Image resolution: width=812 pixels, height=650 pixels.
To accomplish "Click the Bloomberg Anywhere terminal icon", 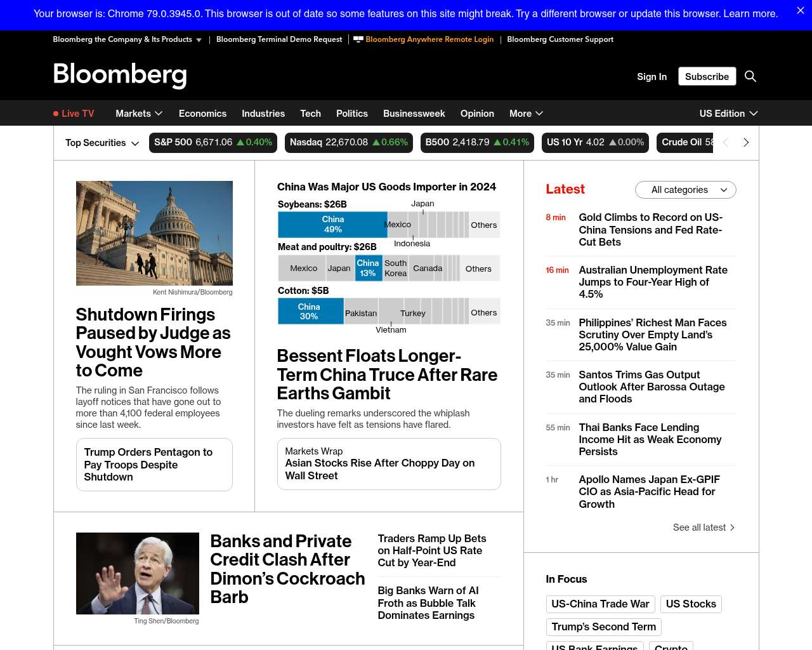I will click(x=358, y=39).
